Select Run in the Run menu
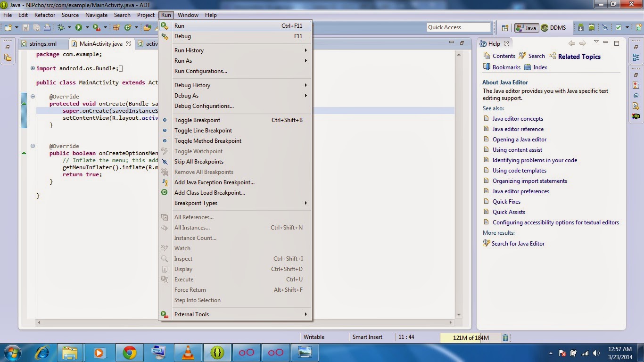Screen dimensions: 644x362 (235, 26)
